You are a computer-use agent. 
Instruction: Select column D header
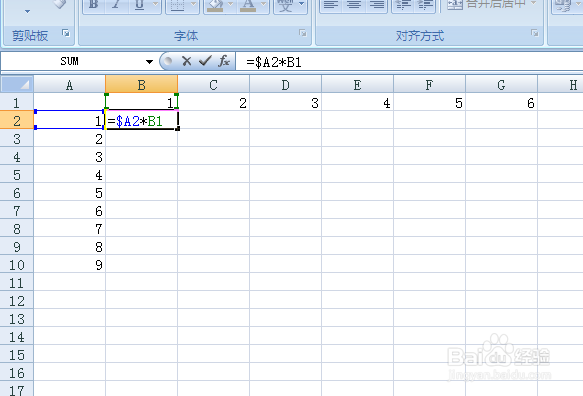point(285,85)
